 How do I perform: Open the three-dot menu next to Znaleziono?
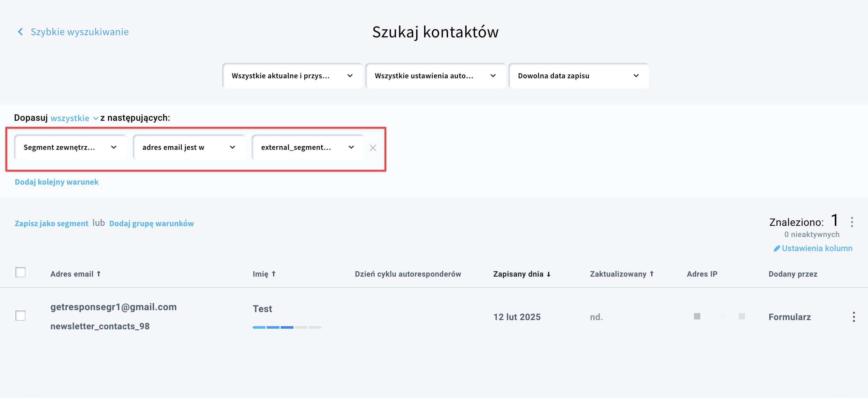click(852, 222)
